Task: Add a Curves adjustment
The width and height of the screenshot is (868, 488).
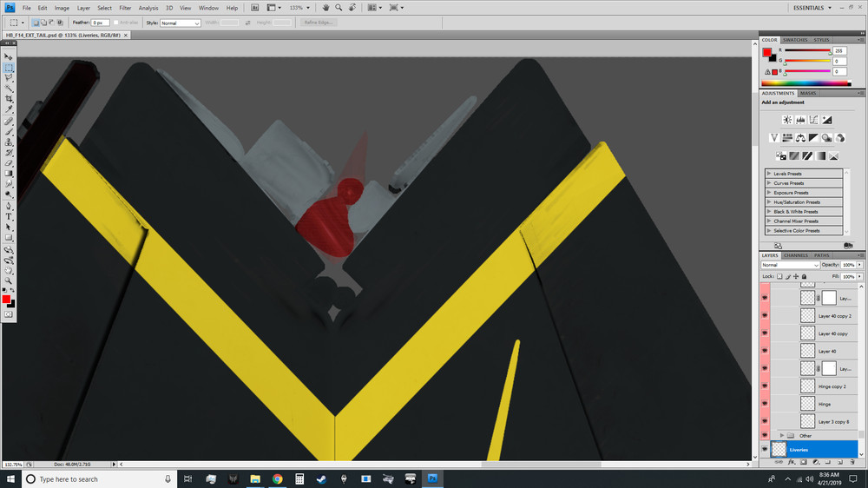Action: click(813, 120)
